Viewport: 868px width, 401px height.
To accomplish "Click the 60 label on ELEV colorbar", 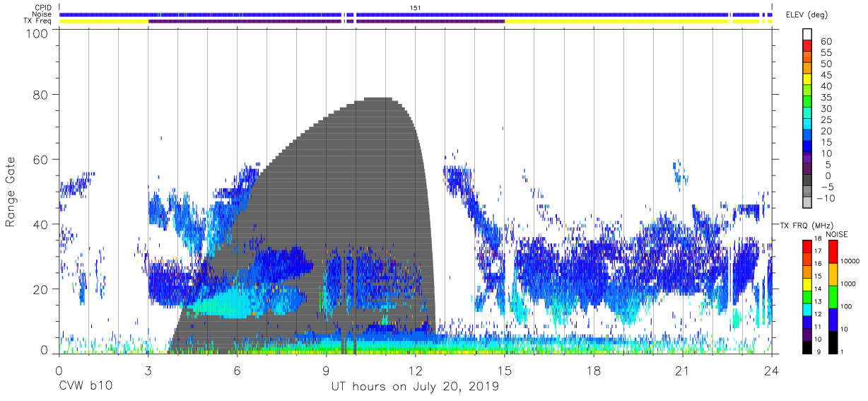I will pos(826,42).
